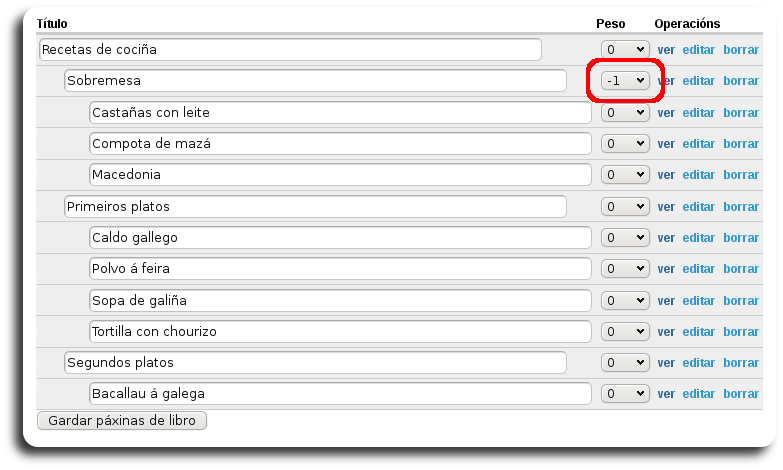Viewport: 783px width, 470px height.
Task: Click the Macedonia title text box
Action: coord(340,175)
